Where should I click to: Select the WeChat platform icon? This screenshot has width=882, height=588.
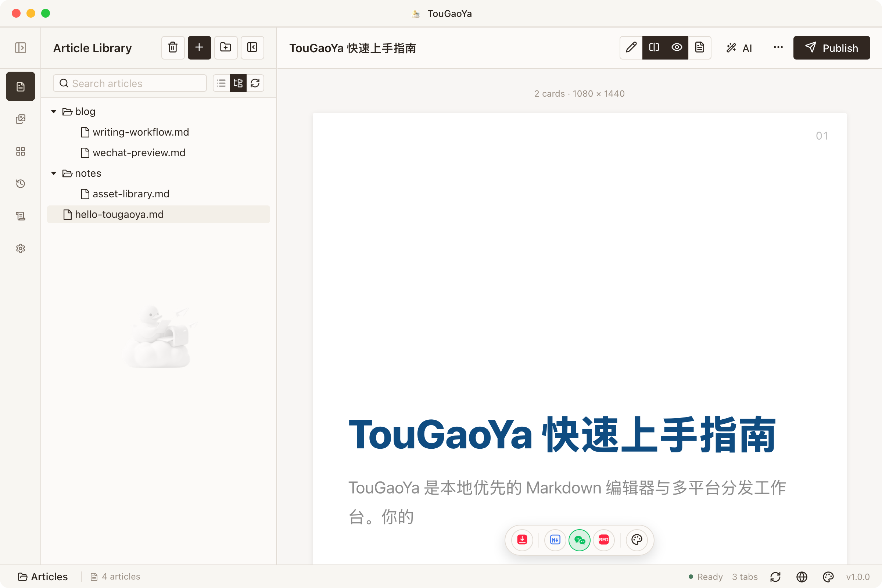click(x=580, y=539)
